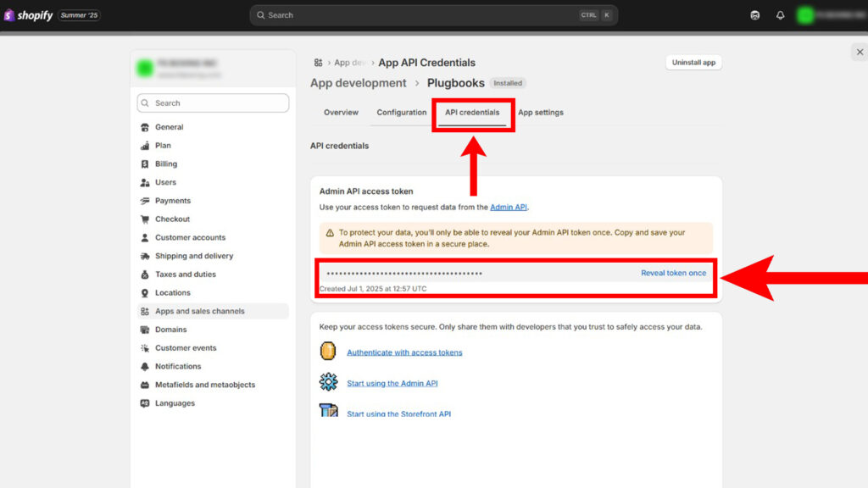Image resolution: width=868 pixels, height=488 pixels.
Task: Click the Payments icon in sidebar
Action: (x=145, y=201)
